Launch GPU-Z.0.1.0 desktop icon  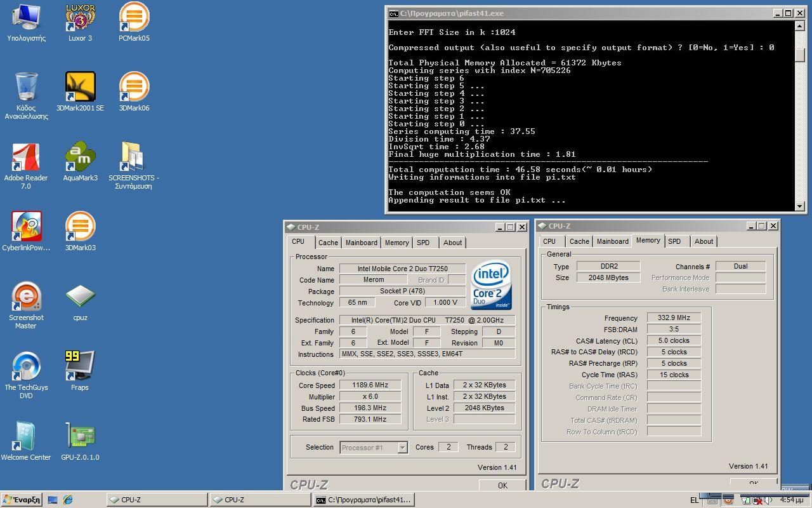tap(80, 441)
